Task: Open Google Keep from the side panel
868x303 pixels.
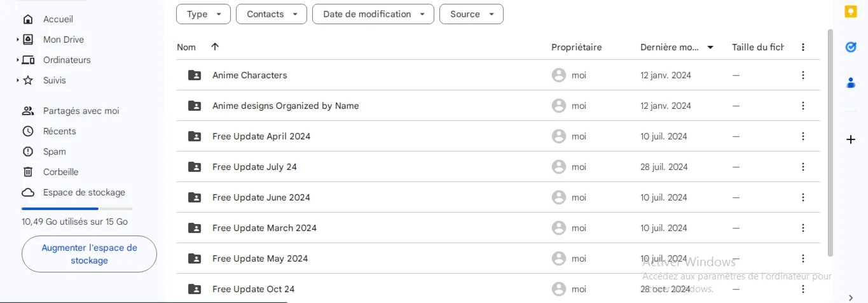Action: [851, 12]
